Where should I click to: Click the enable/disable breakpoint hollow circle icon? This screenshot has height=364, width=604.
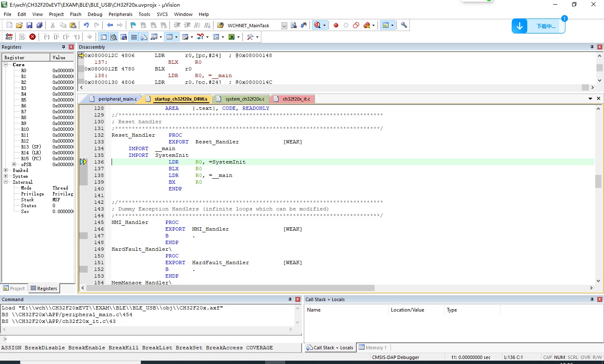point(346,26)
